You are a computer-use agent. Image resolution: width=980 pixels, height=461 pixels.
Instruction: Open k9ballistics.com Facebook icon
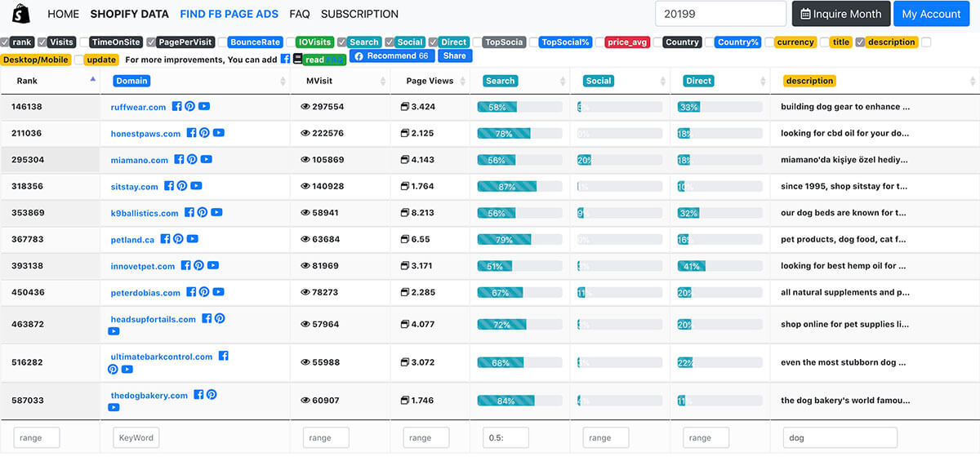coord(189,212)
